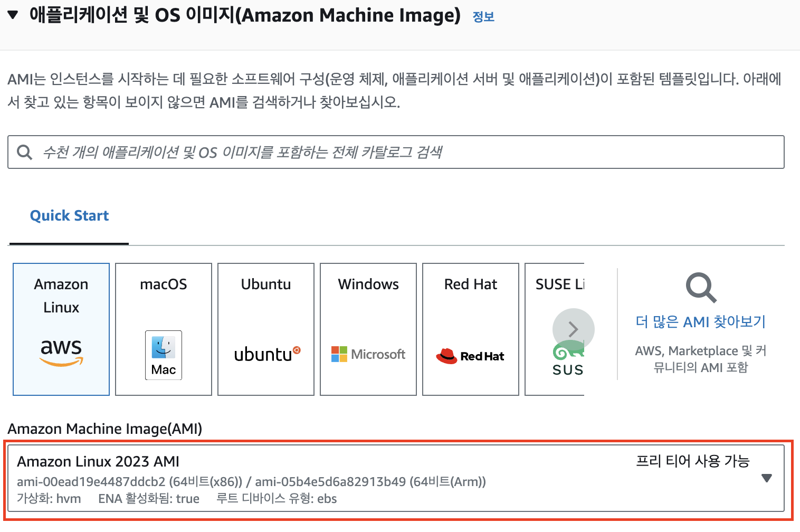800x532 pixels.
Task: Click the ubuntu logo
Action: 267,354
